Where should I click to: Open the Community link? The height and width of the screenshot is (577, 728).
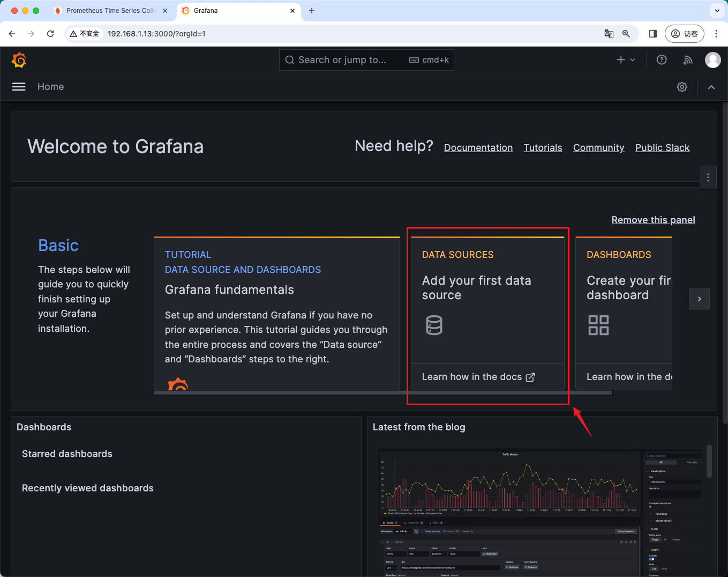[598, 148]
